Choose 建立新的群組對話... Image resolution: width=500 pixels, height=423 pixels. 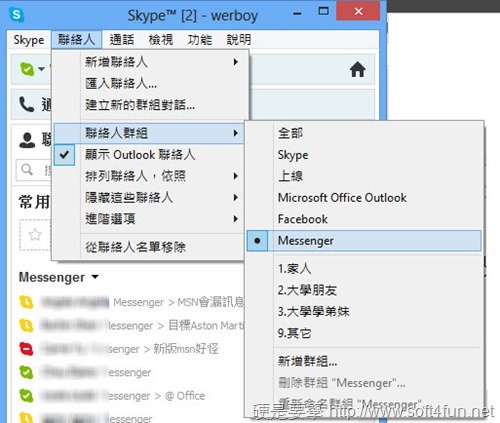[149, 105]
